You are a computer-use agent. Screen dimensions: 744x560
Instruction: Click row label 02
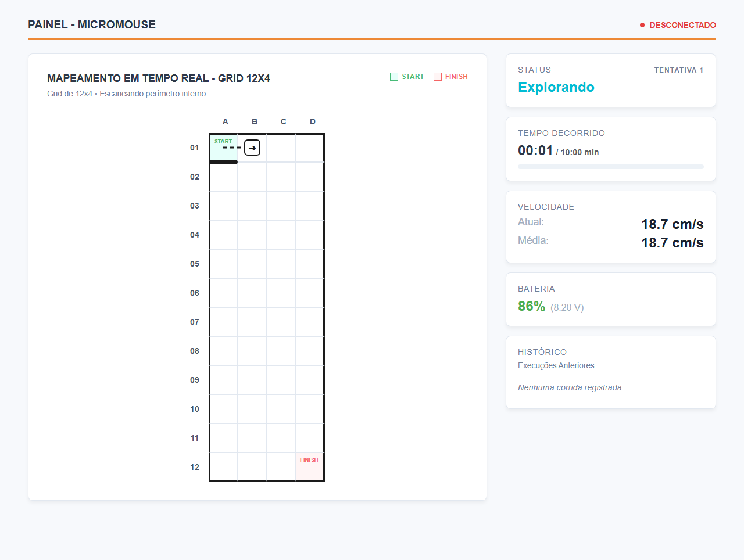click(x=195, y=177)
